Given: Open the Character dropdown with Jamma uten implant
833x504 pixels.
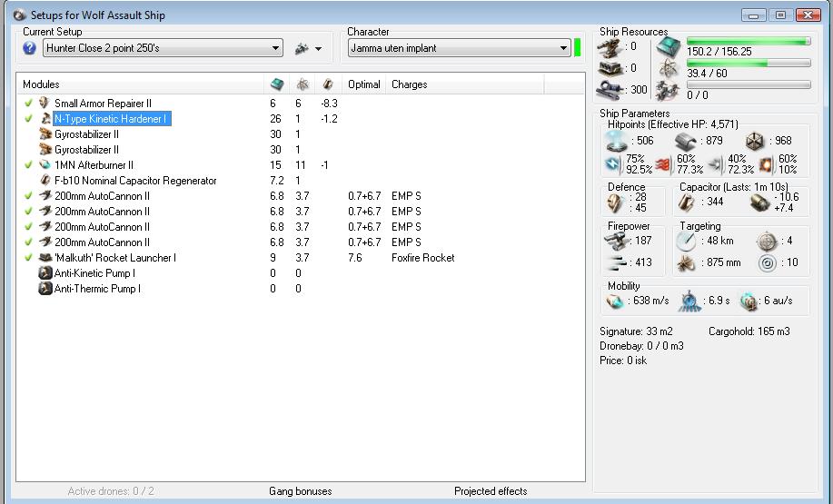Looking at the screenshot, I should 460,48.
